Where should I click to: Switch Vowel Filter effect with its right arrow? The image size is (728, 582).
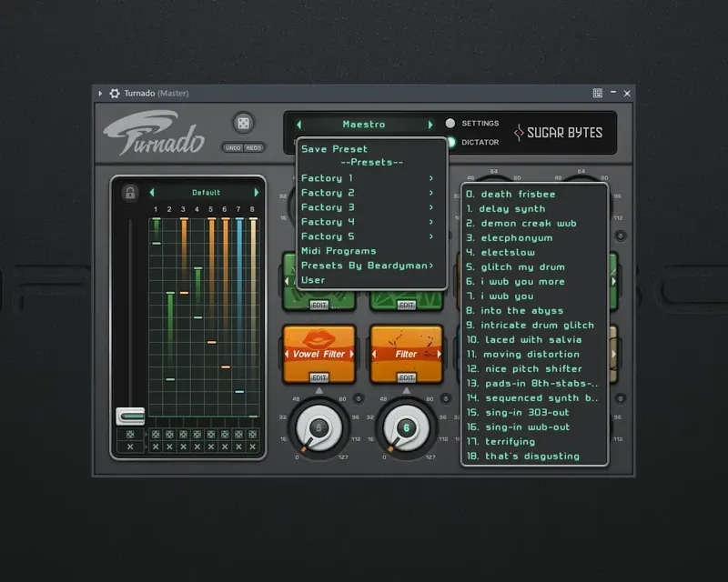[351, 354]
